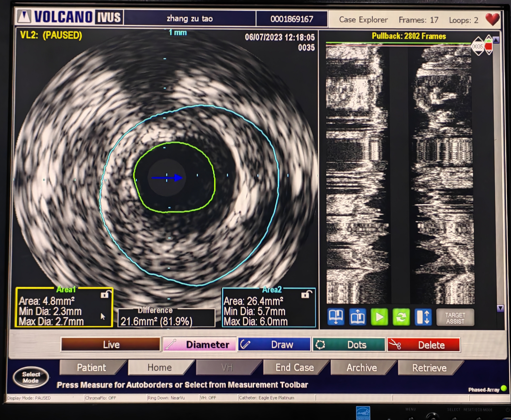The image size is (511, 420).
Task: Click the blue catheter center arrow
Action: point(167,178)
